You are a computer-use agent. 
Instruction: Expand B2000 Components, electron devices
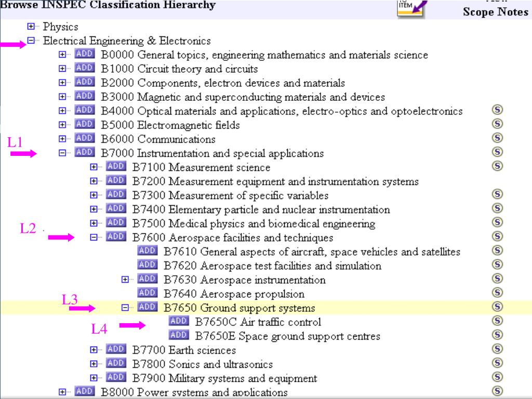click(62, 83)
